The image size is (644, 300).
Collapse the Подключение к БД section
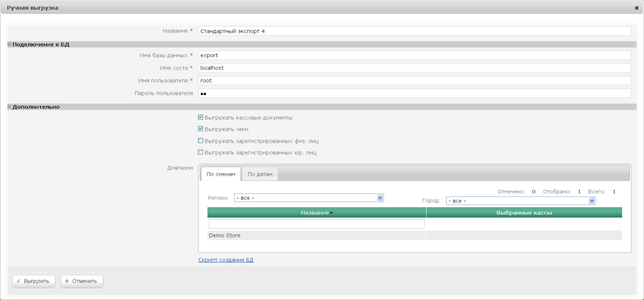10,44
